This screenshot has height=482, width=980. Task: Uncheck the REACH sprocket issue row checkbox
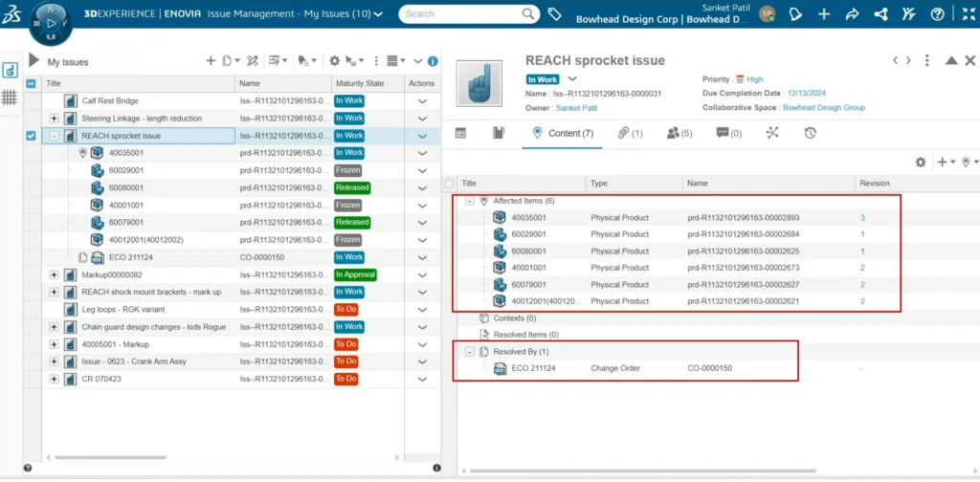click(x=31, y=136)
